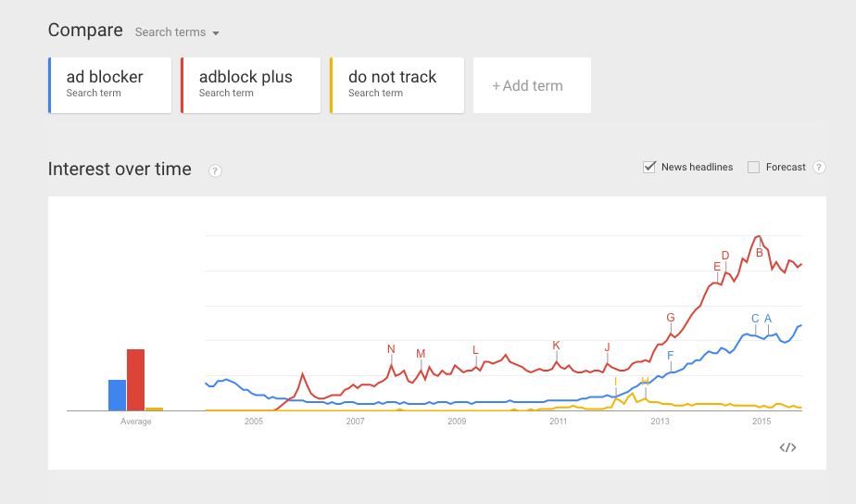Click help icon next to Forecast
Image resolution: width=856 pixels, height=504 pixels.
click(819, 168)
